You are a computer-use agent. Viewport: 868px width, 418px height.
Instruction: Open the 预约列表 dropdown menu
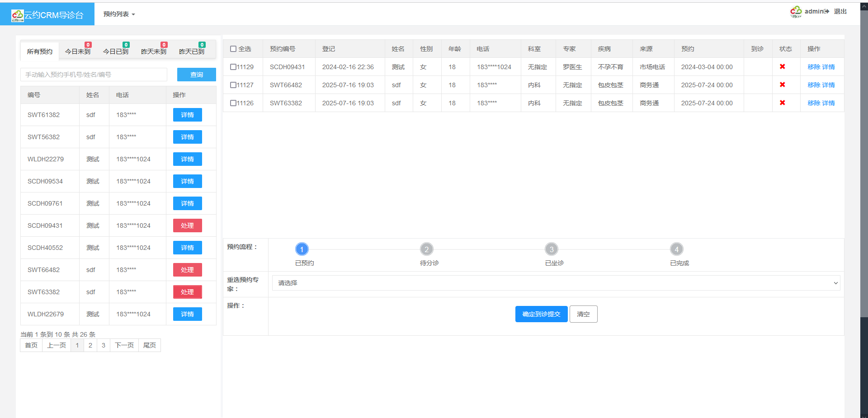(119, 14)
